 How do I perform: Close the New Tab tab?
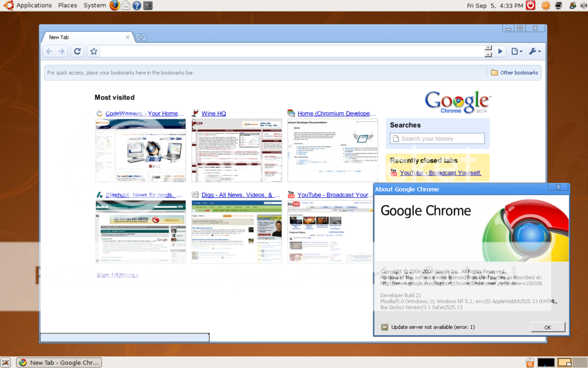[127, 37]
